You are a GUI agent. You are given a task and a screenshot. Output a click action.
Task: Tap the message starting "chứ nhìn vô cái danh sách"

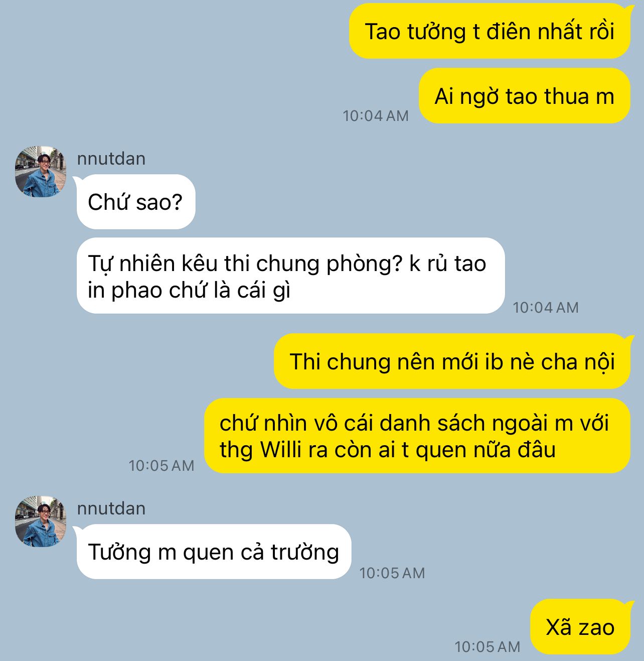(x=417, y=436)
